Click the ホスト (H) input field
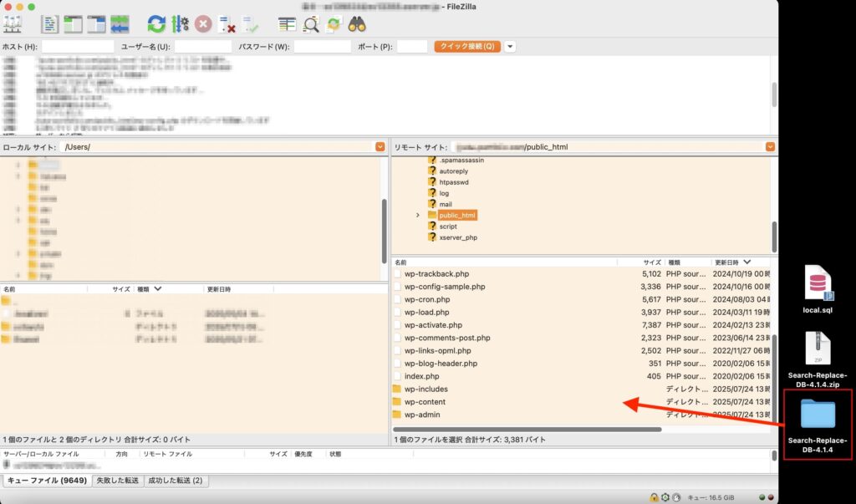The image size is (856, 504). pos(78,47)
